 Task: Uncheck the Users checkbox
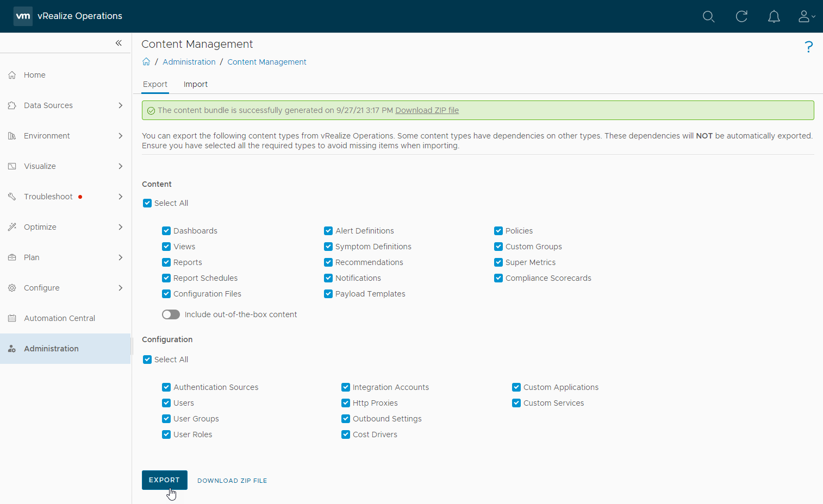[x=166, y=403]
